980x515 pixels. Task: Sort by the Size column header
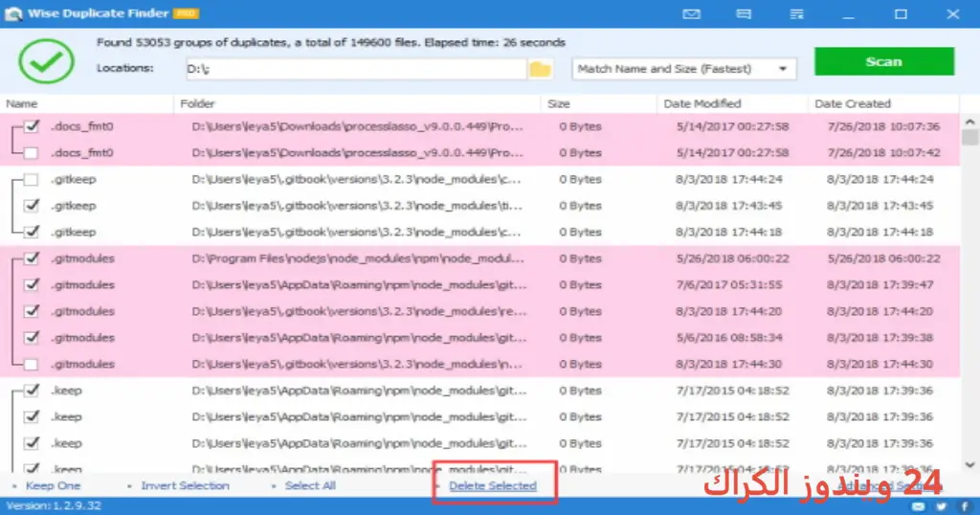[x=559, y=103]
